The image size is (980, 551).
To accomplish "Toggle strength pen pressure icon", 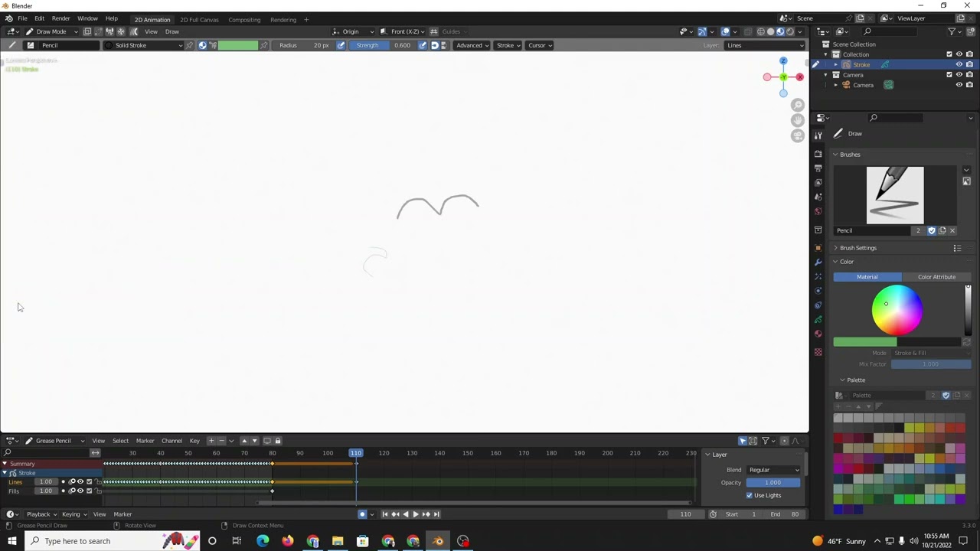I will tap(422, 45).
